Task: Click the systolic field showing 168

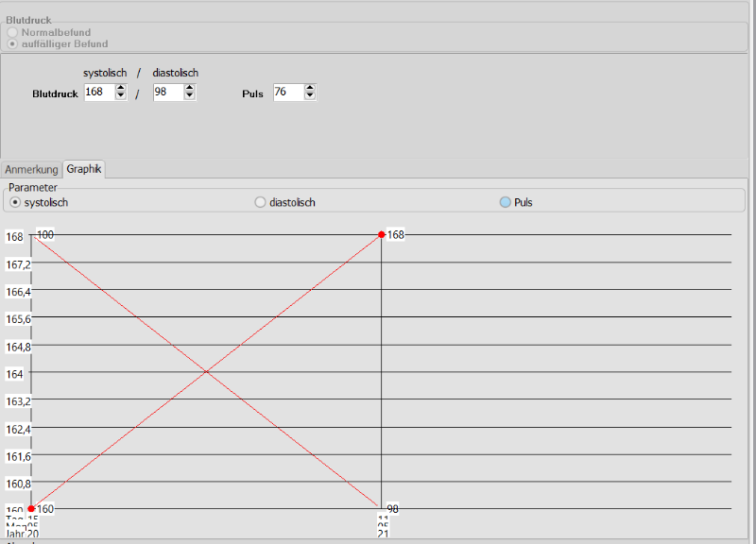Action: [x=98, y=92]
